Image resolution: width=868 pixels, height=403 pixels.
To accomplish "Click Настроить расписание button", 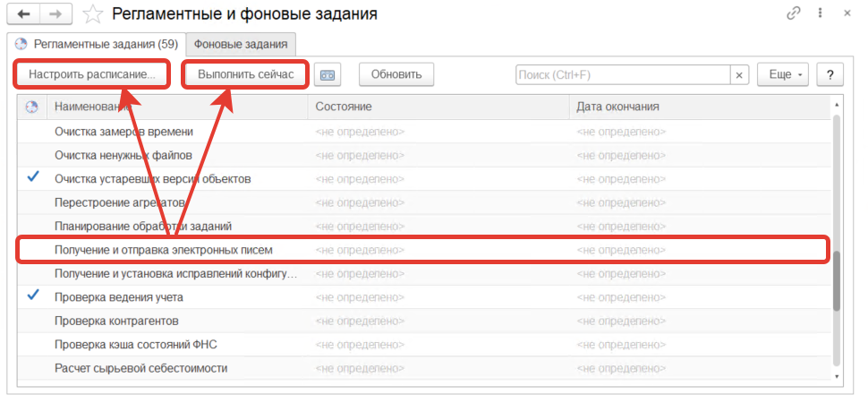I will [x=92, y=74].
